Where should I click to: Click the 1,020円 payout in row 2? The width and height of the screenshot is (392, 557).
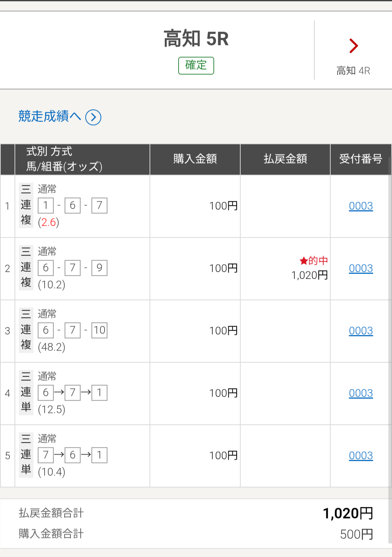click(x=309, y=275)
